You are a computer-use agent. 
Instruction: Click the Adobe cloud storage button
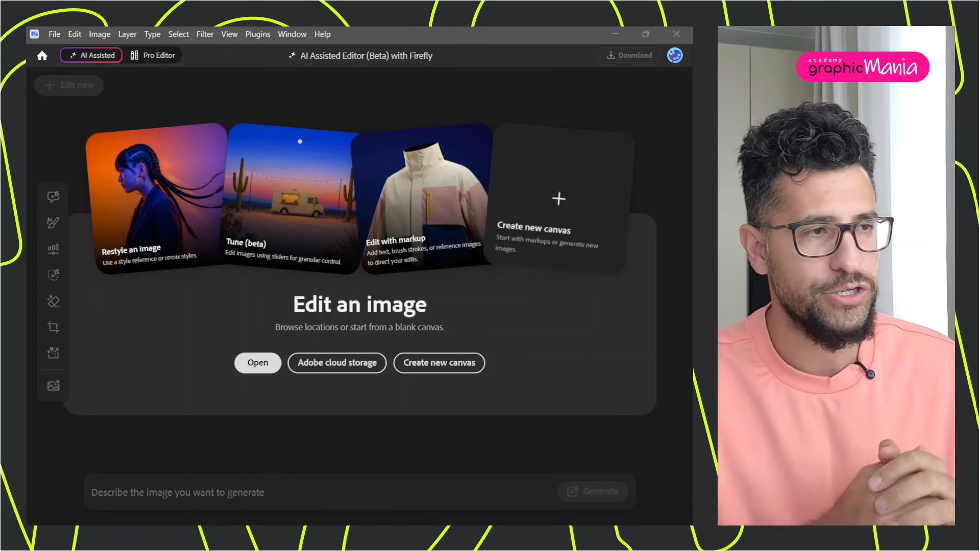click(x=337, y=363)
